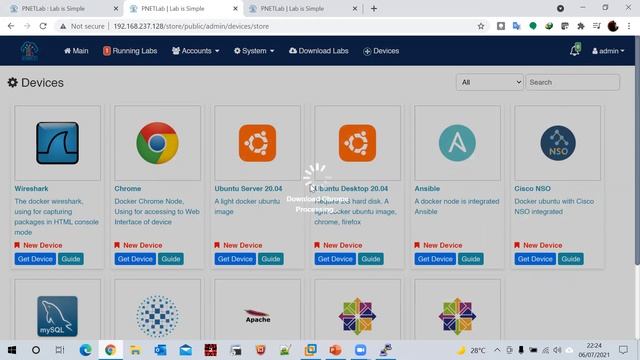Expand the admin user menu
This screenshot has width=640, height=360.
608,51
